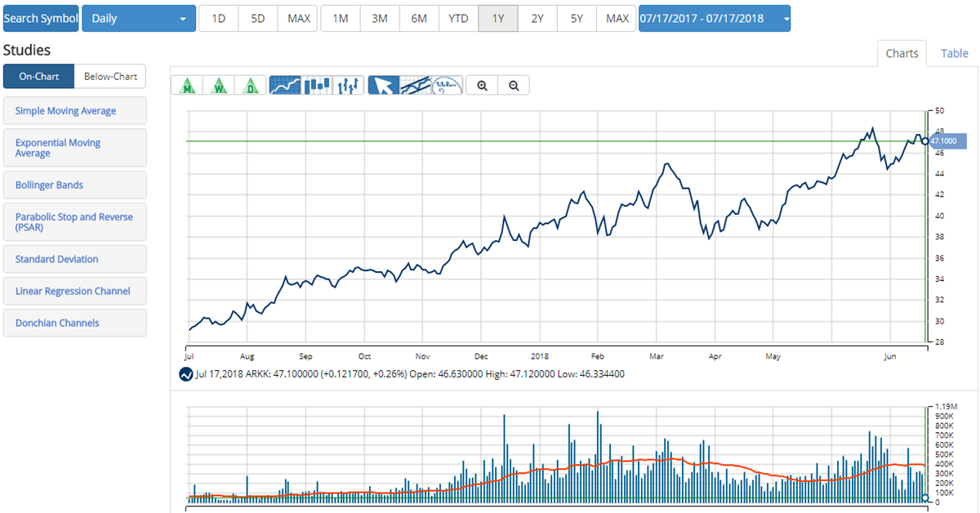Toggle studies to On-Chart
The height and width of the screenshot is (513, 980).
point(38,77)
